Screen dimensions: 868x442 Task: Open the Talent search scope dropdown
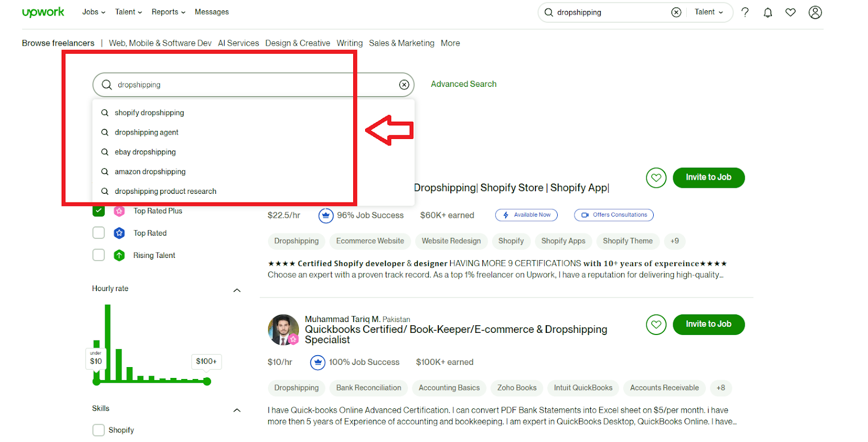point(709,12)
